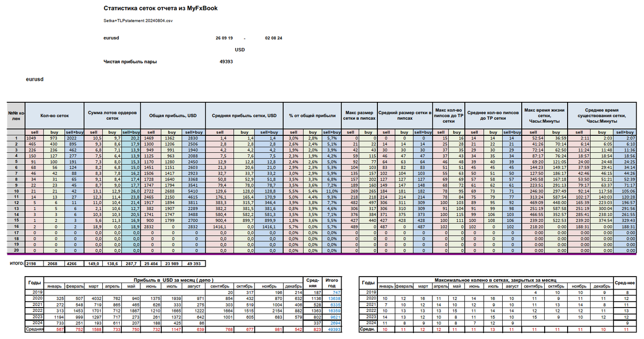Select totals cell '4266'

(x=74, y=263)
